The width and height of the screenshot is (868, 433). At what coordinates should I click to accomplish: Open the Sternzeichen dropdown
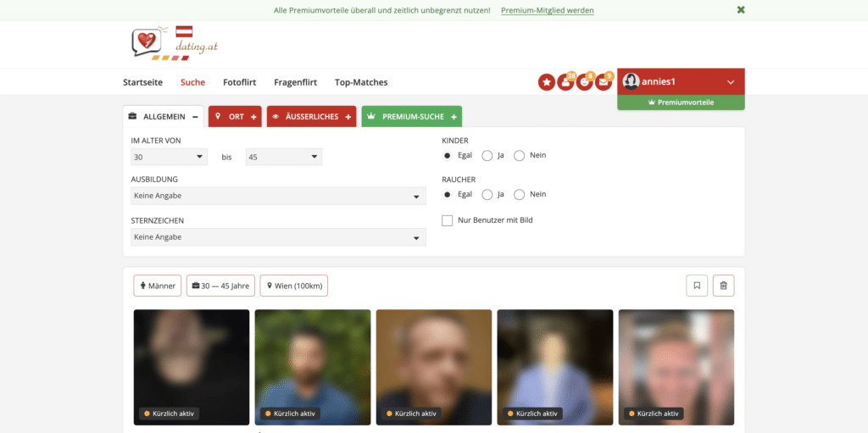point(278,237)
